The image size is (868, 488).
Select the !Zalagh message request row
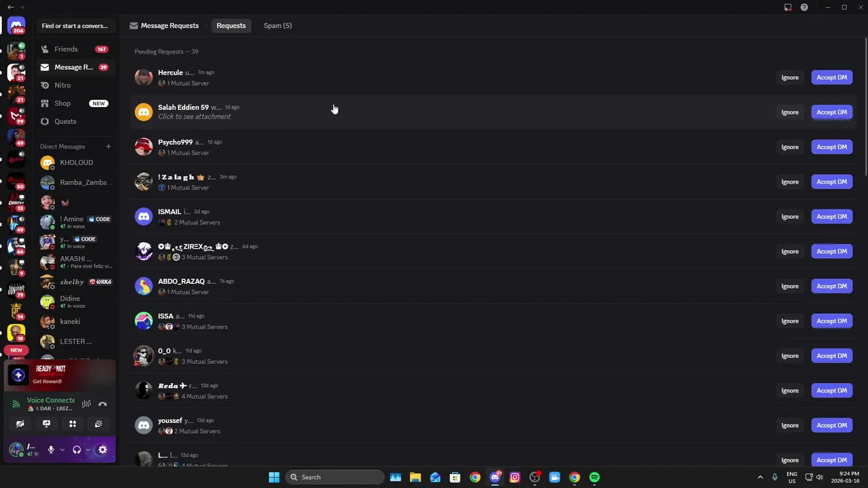click(492, 182)
